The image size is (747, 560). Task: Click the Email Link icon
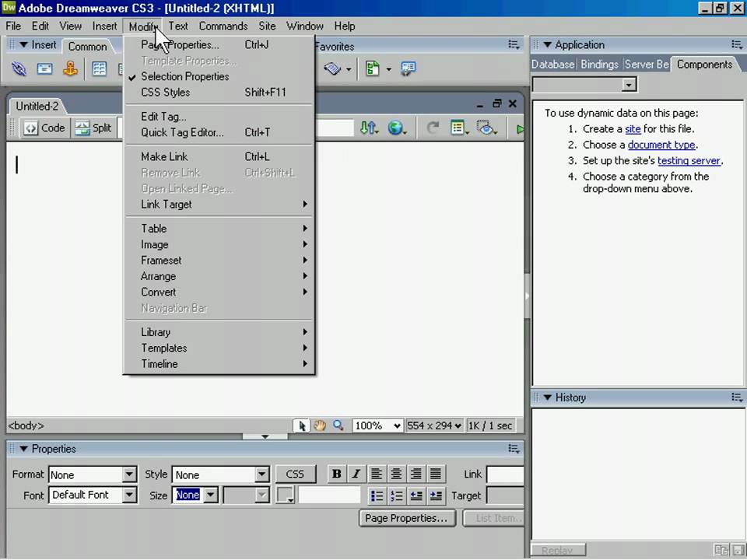[x=45, y=69]
